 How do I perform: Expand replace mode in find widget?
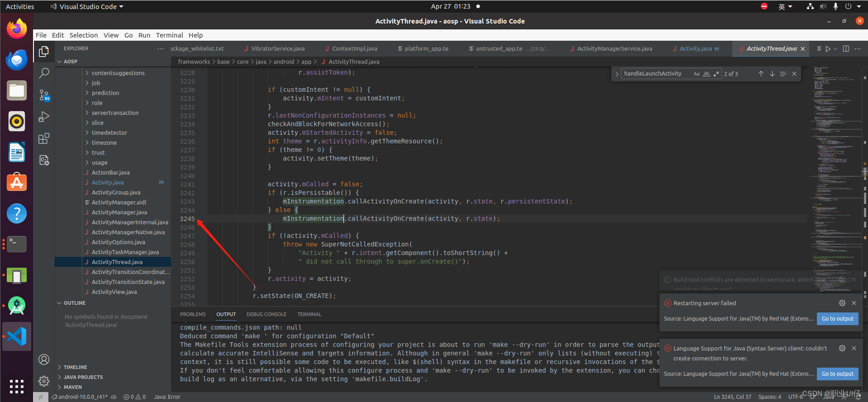click(617, 74)
